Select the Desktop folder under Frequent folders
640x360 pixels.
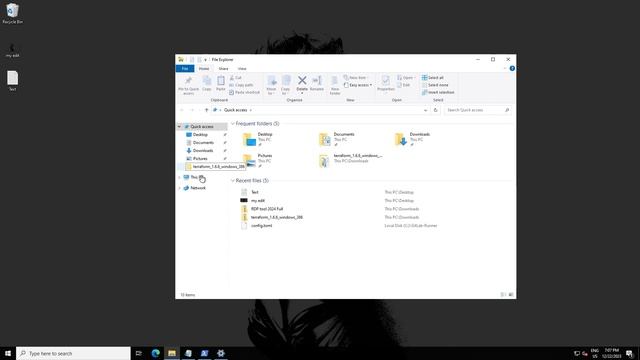tap(258, 139)
